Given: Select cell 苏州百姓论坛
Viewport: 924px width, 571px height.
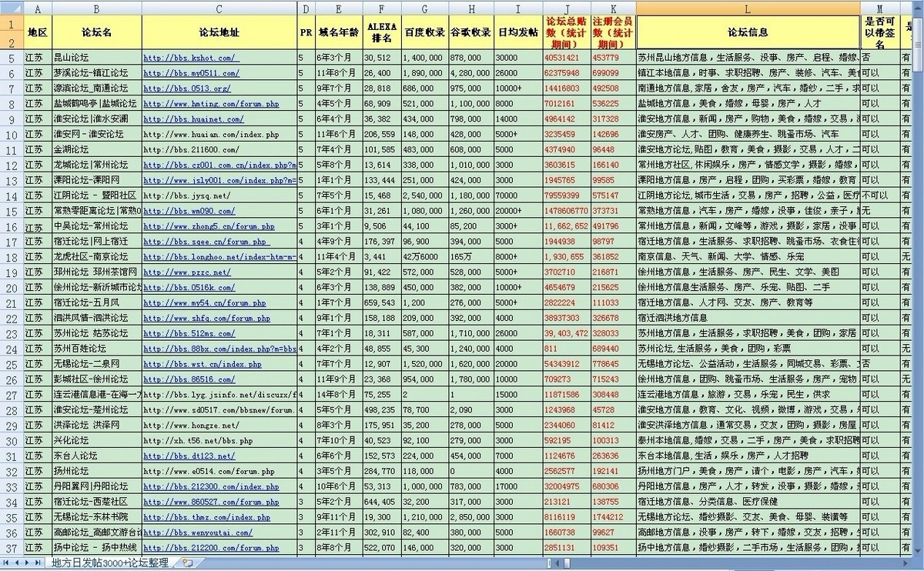Looking at the screenshot, I should pos(96,349).
